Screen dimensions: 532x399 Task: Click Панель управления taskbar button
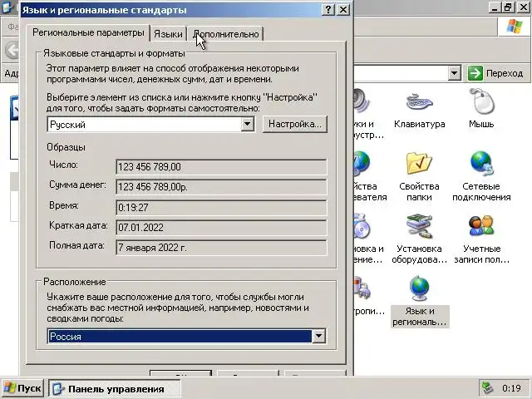pyautogui.click(x=115, y=388)
